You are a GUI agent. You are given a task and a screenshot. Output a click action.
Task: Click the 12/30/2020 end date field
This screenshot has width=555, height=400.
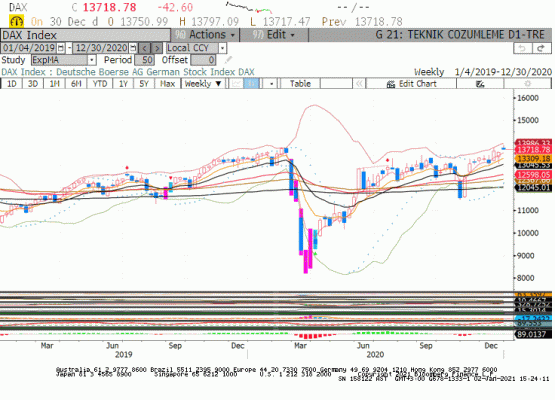pos(102,48)
